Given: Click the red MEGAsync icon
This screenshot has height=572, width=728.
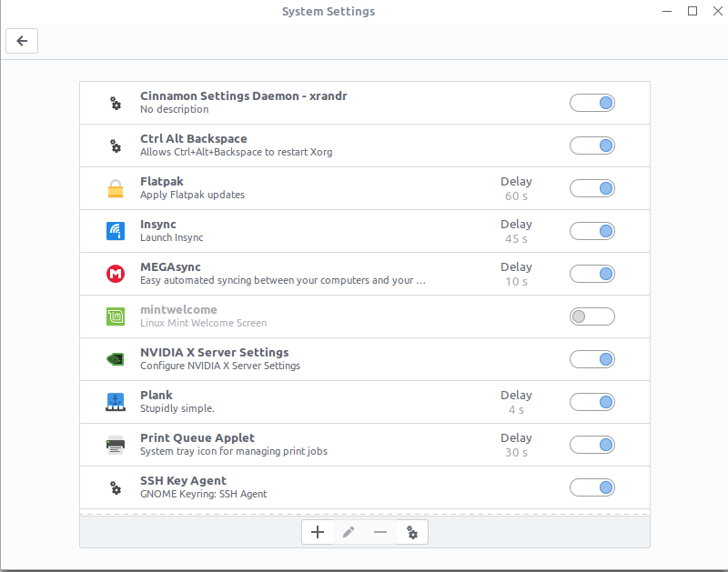Looking at the screenshot, I should coord(116,274).
